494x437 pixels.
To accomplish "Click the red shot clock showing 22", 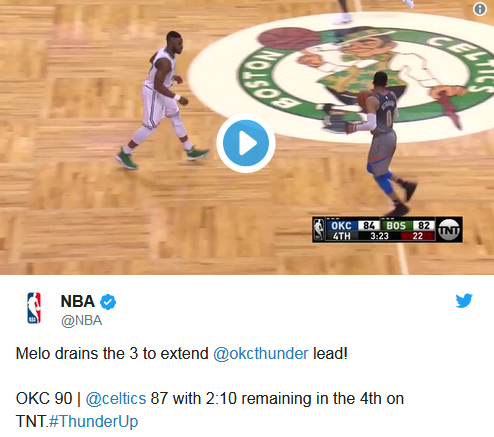I will [418, 236].
